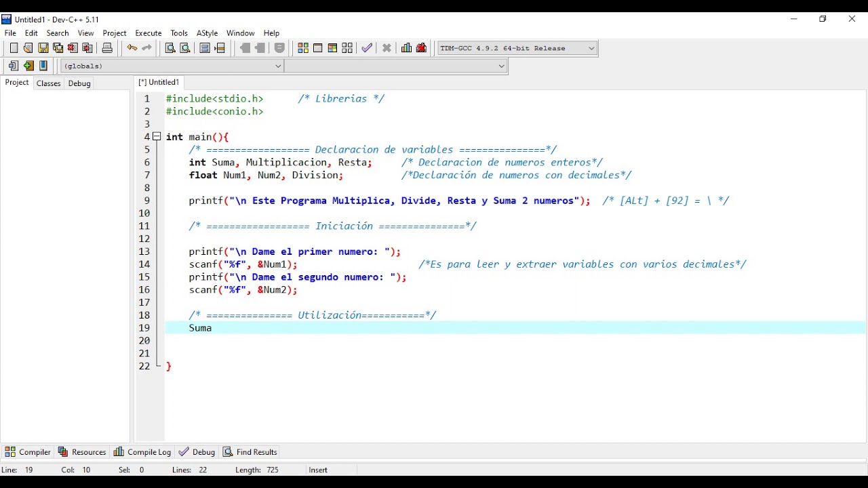Click the Iniciación comment line
This screenshot has width=868, height=488.
[x=332, y=226]
